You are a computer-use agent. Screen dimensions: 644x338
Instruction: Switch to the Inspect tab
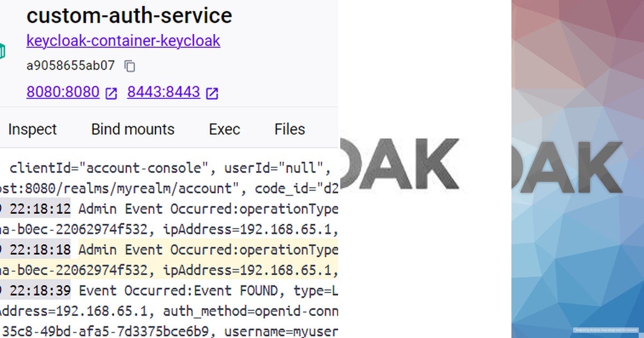(x=32, y=129)
